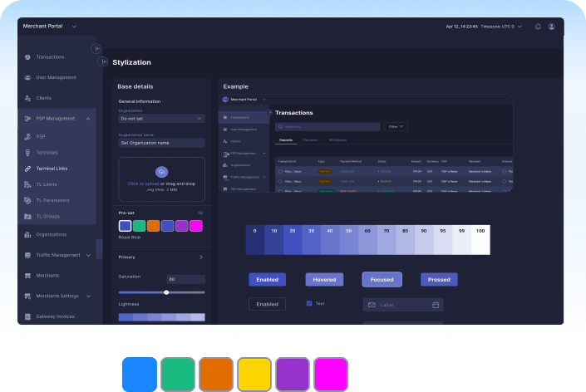The height and width of the screenshot is (392, 586).
Task: Select the first transaction row radio button
Action: 280,171
